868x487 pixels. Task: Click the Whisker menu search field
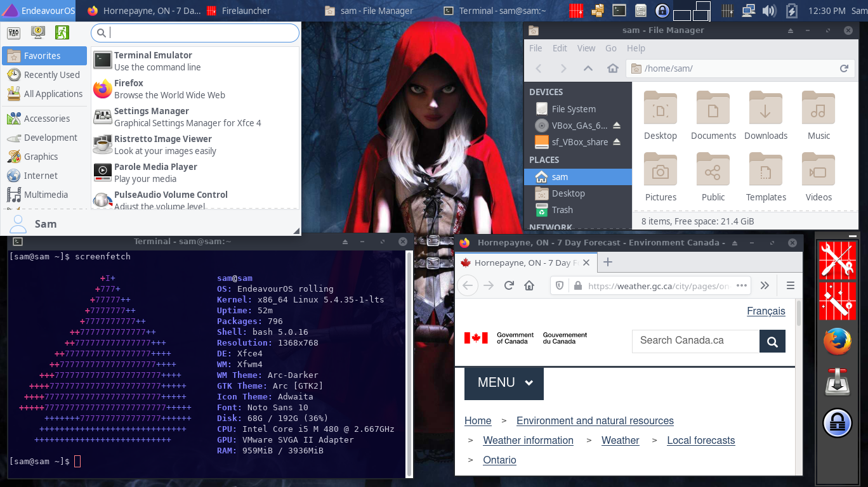pos(195,33)
